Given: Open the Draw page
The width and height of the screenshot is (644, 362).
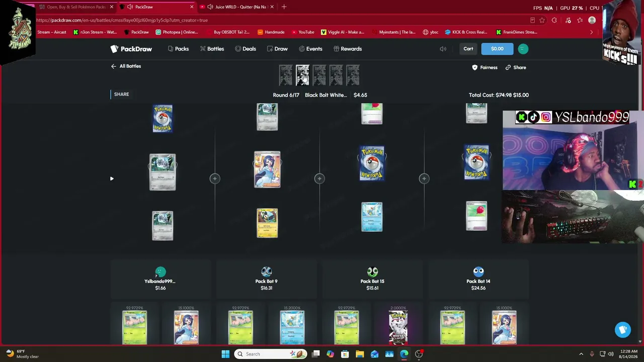Looking at the screenshot, I should click(277, 49).
